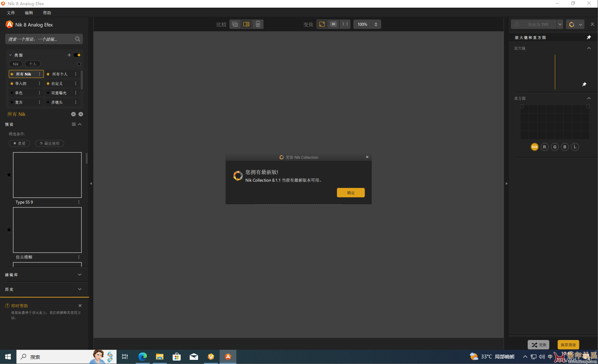Favorite the Type 55 9 preset star
Viewport: 598px width, 364px height.
coord(9,175)
